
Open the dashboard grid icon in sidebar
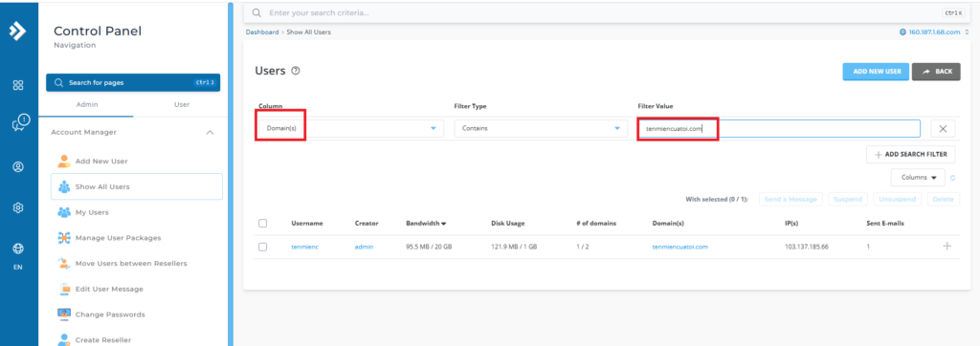pos(18,85)
